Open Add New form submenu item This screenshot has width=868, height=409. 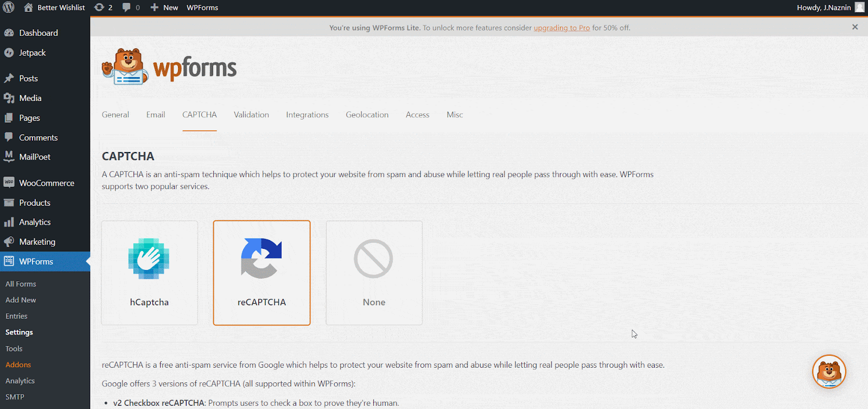pos(21,300)
